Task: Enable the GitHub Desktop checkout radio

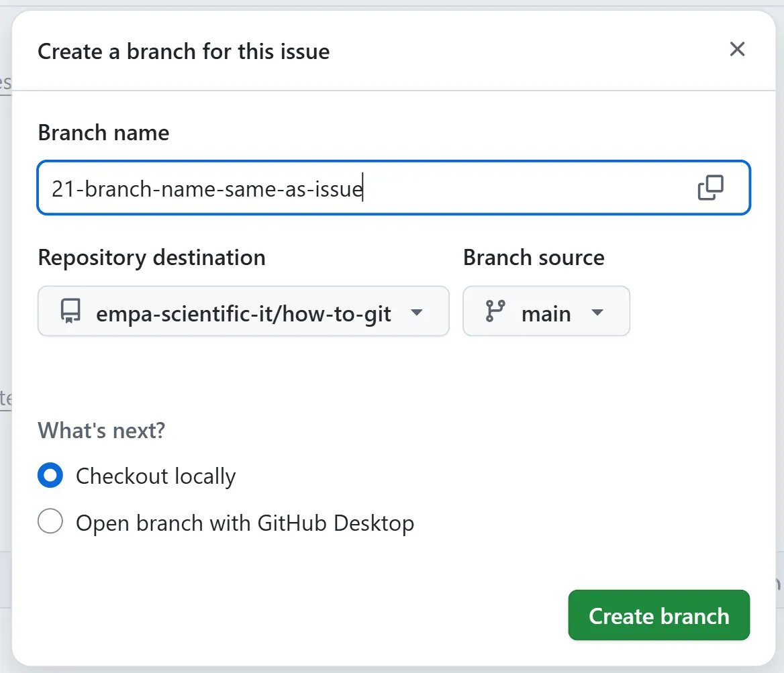Action: coord(50,521)
